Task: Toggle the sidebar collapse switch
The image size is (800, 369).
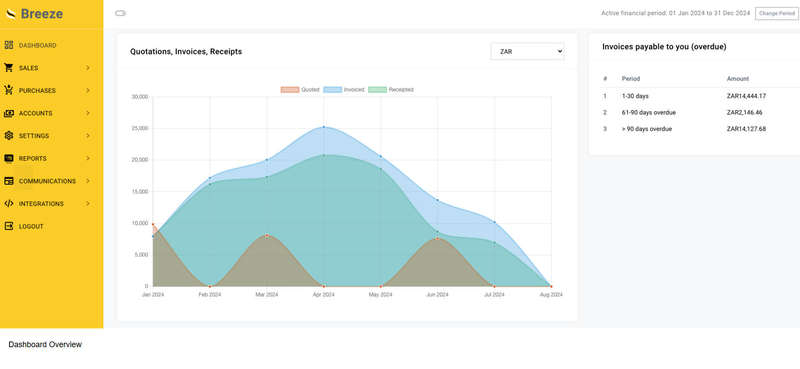Action: (120, 13)
